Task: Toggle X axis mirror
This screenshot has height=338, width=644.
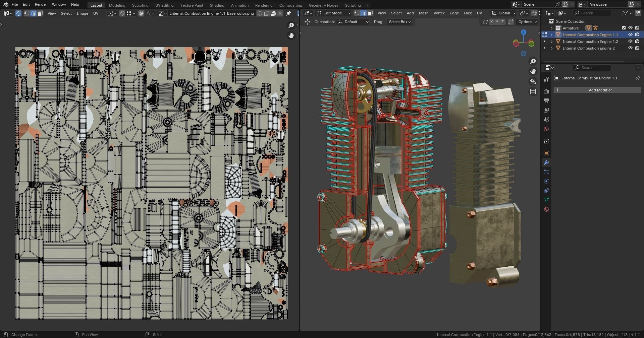Action: tap(491, 22)
